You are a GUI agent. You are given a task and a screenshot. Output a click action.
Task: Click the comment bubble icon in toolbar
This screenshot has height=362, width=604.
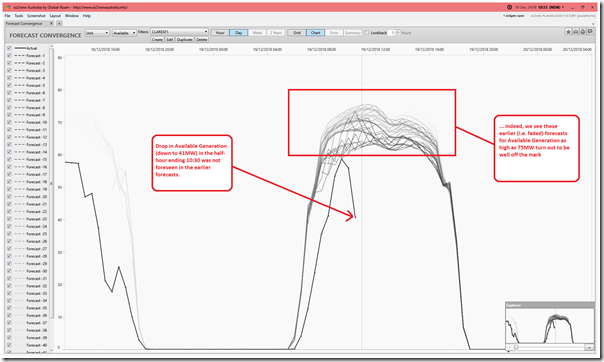(x=590, y=32)
